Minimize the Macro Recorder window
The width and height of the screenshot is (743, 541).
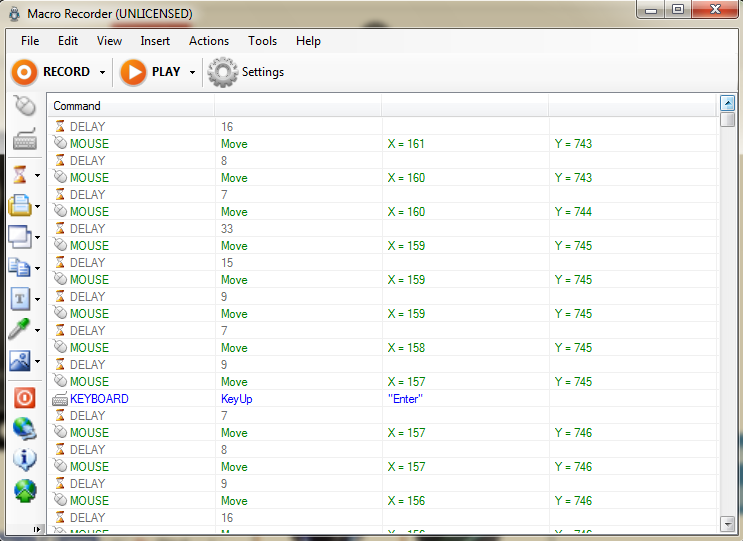coord(651,10)
